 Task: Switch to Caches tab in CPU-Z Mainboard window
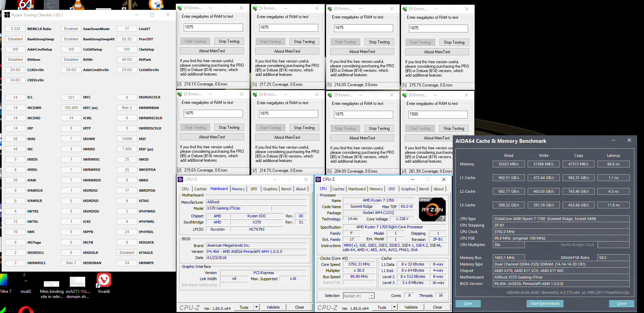[x=200, y=189]
